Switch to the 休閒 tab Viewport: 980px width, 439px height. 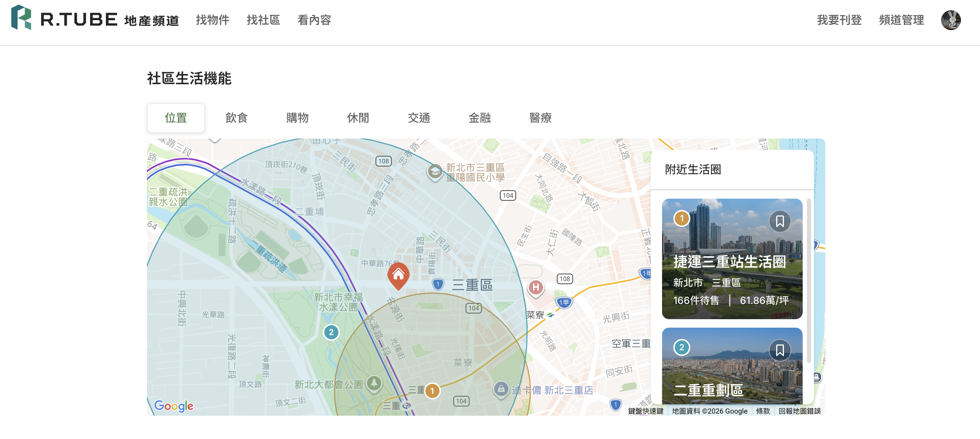click(x=358, y=118)
